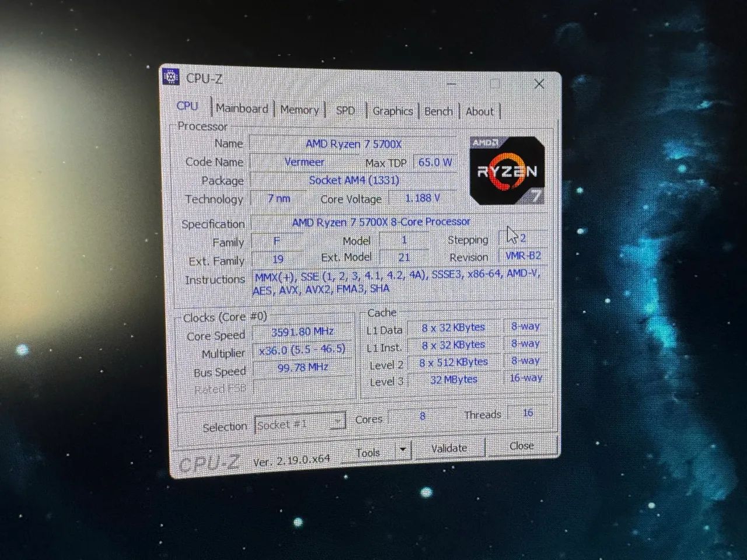Screen dimensions: 747x560
Task: Click the Level 3 32 MBytes value
Action: click(x=453, y=380)
